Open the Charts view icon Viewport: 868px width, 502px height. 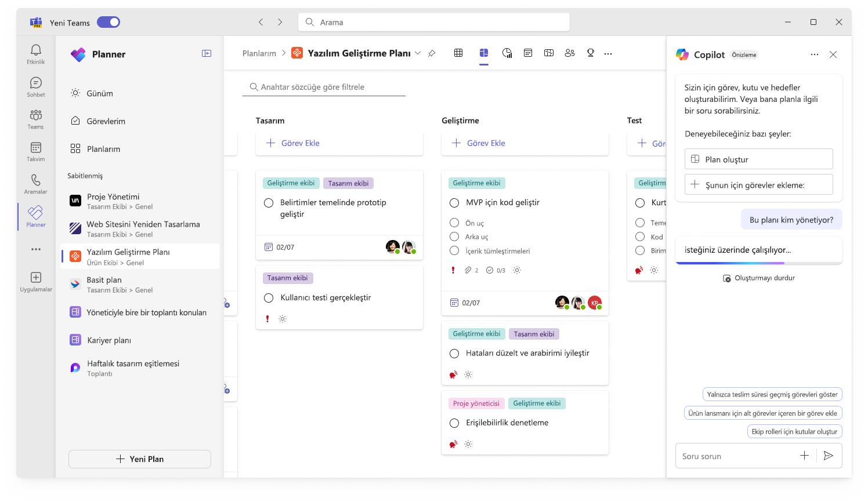[507, 53]
